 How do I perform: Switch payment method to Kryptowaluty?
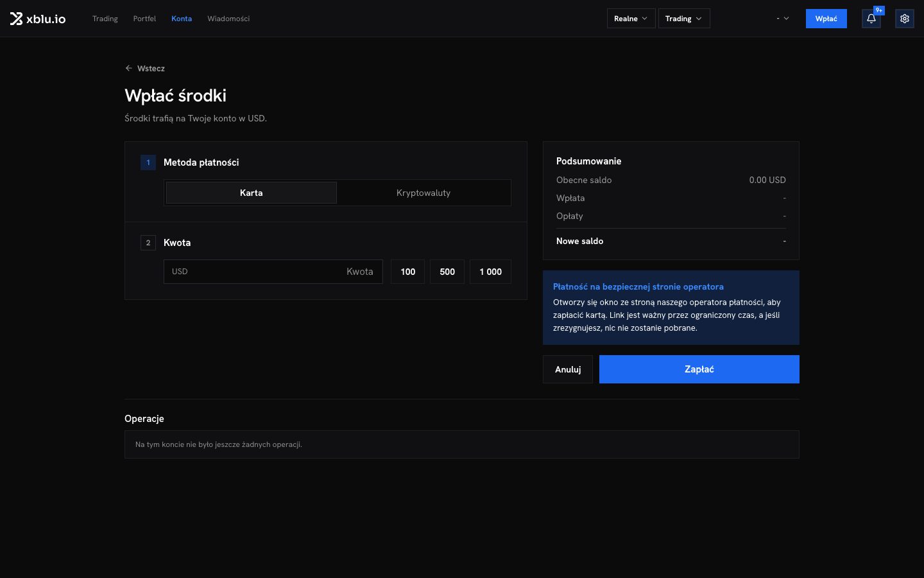(x=424, y=193)
